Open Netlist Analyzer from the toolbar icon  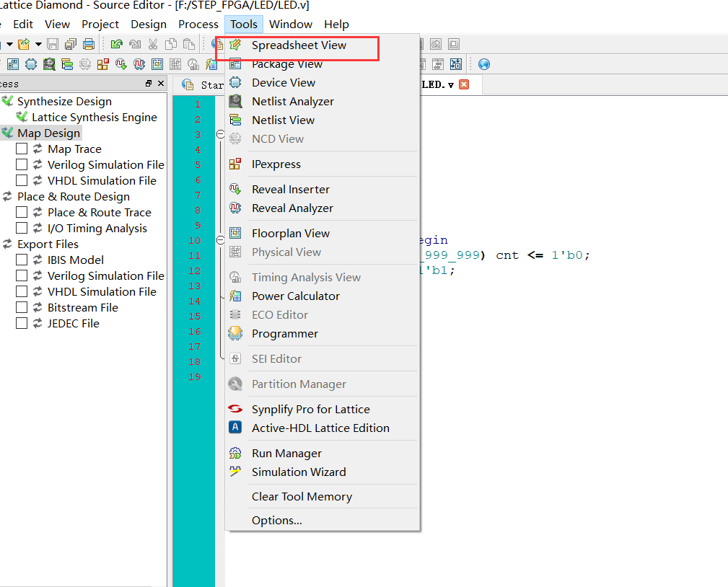pyautogui.click(x=49, y=64)
